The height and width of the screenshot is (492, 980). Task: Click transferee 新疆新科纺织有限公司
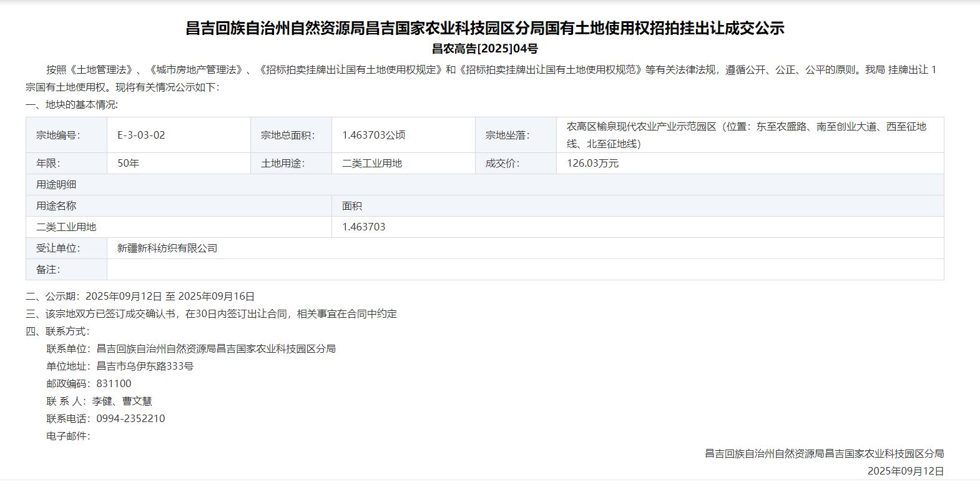pos(167,248)
